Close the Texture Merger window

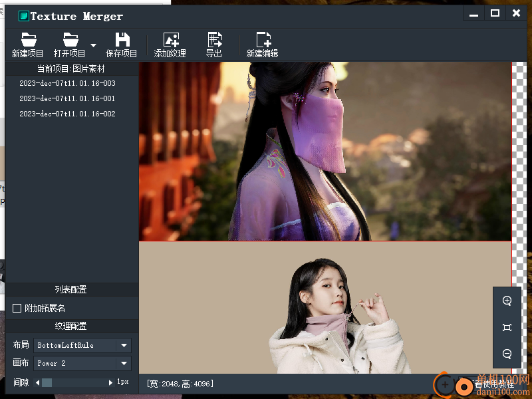click(x=516, y=13)
